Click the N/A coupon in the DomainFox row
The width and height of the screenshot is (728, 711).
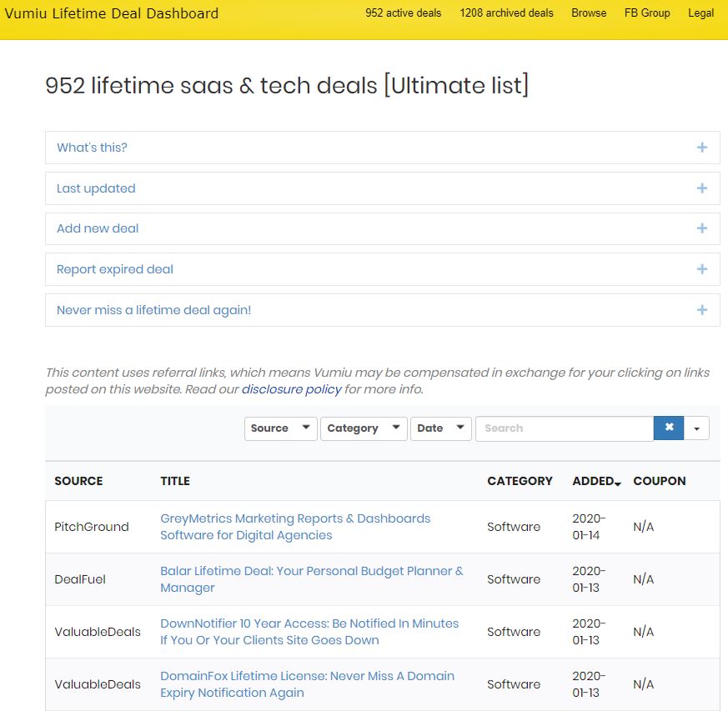click(x=643, y=684)
